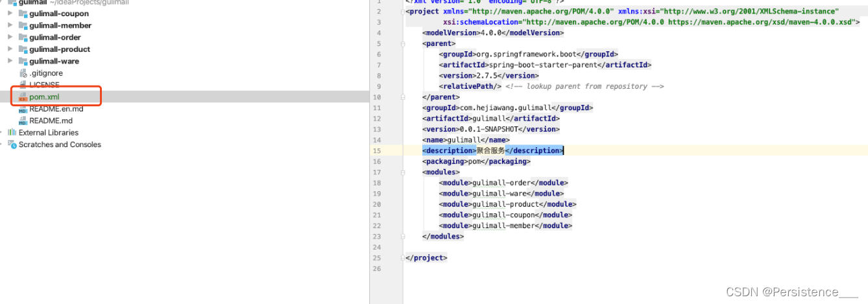The height and width of the screenshot is (304, 868).
Task: Click the gulimall-product module folder icon
Action: [23, 49]
